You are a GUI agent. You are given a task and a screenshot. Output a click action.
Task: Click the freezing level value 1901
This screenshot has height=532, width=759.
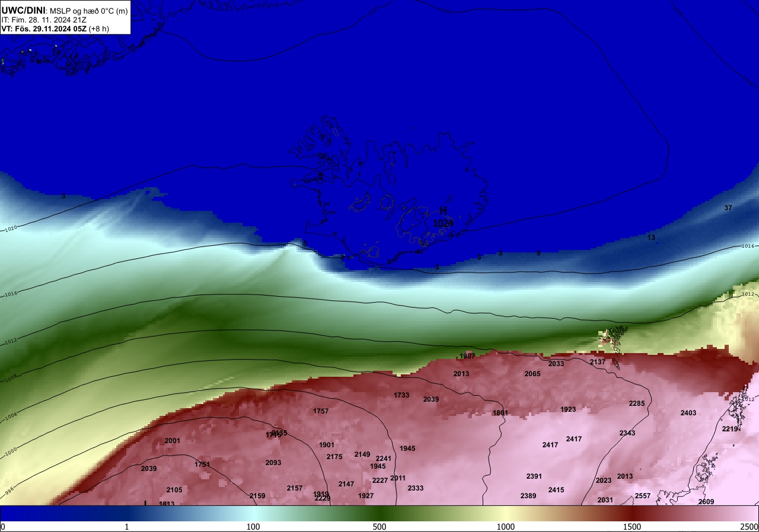(x=327, y=445)
